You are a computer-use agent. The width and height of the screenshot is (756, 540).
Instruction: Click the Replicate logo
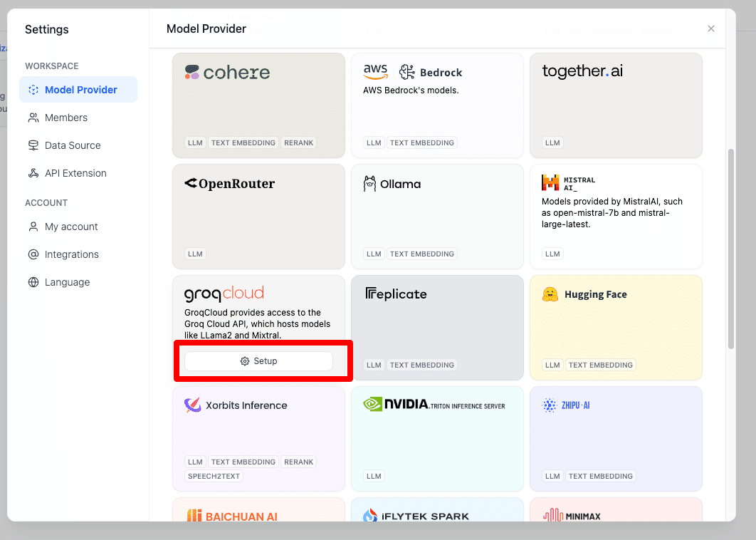tap(396, 294)
